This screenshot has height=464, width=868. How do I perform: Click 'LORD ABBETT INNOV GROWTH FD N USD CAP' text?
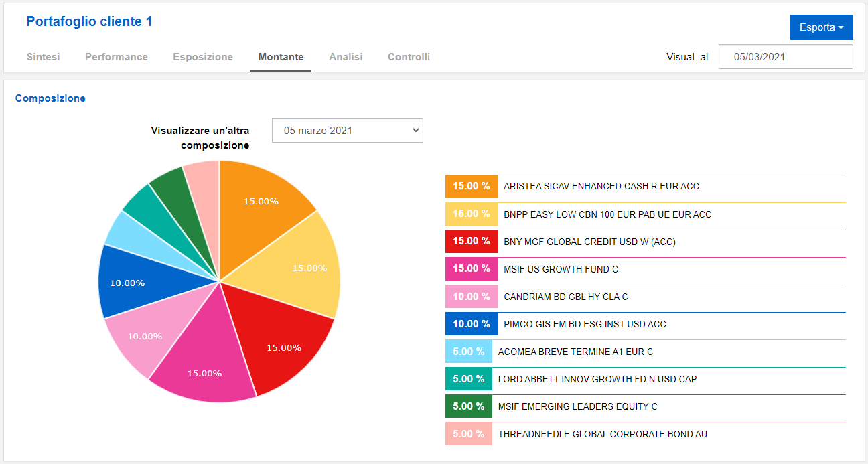tap(597, 379)
